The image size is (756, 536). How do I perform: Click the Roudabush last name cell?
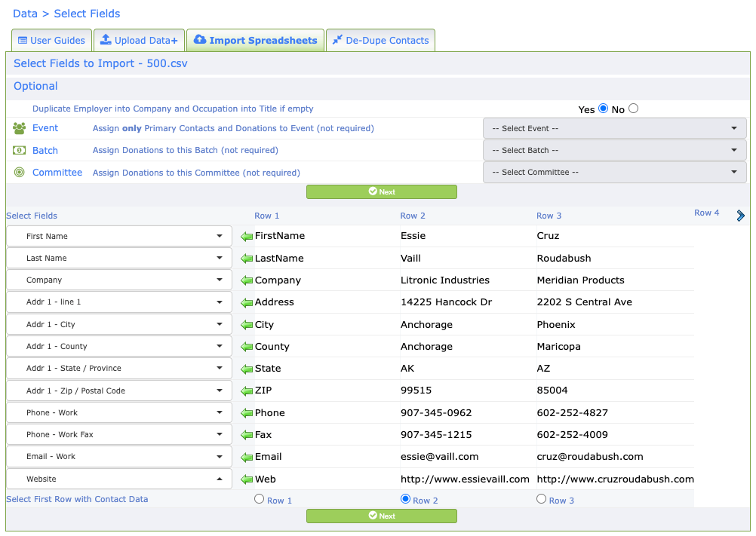point(564,258)
